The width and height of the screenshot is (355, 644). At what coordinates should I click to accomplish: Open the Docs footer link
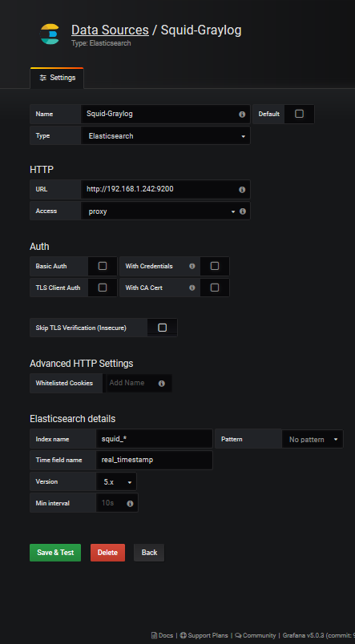[163, 635]
